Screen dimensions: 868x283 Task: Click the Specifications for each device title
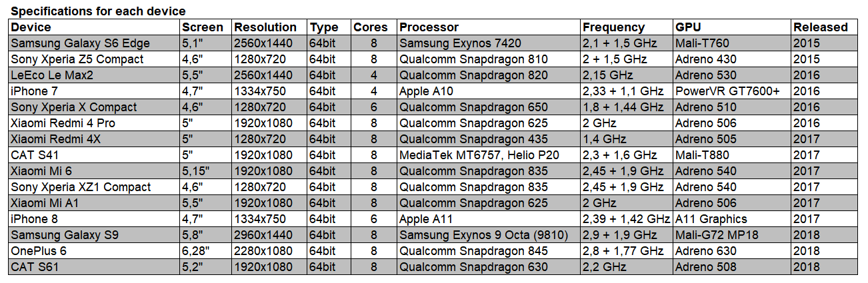click(x=99, y=11)
